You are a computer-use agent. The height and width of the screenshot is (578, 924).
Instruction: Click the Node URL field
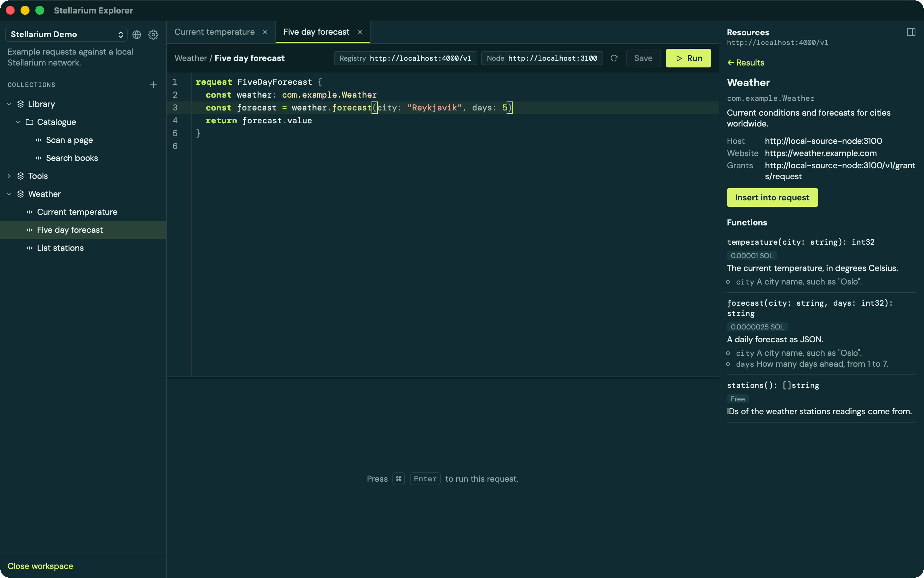click(x=542, y=58)
